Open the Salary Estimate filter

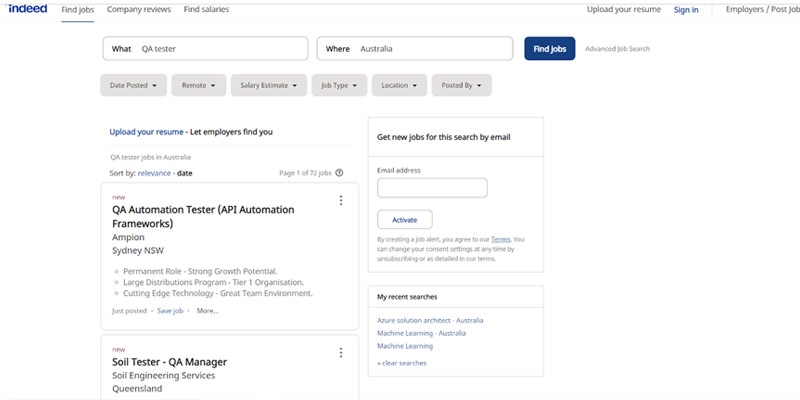[268, 85]
